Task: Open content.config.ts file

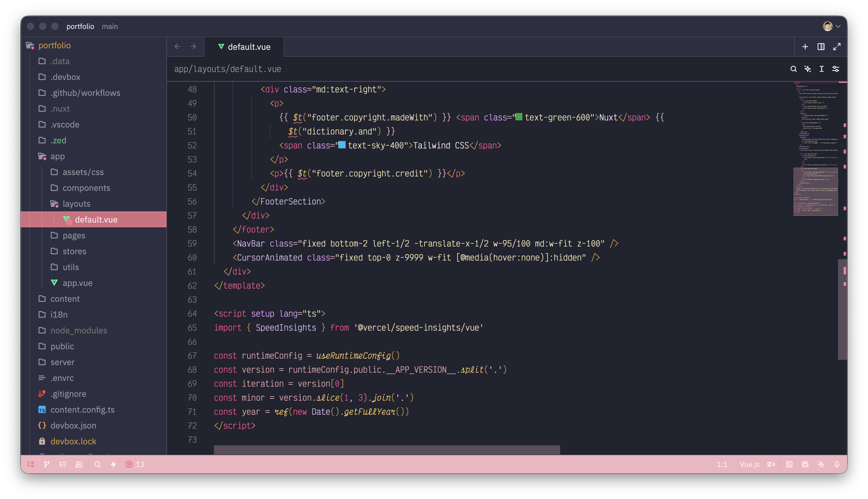Action: (94, 409)
